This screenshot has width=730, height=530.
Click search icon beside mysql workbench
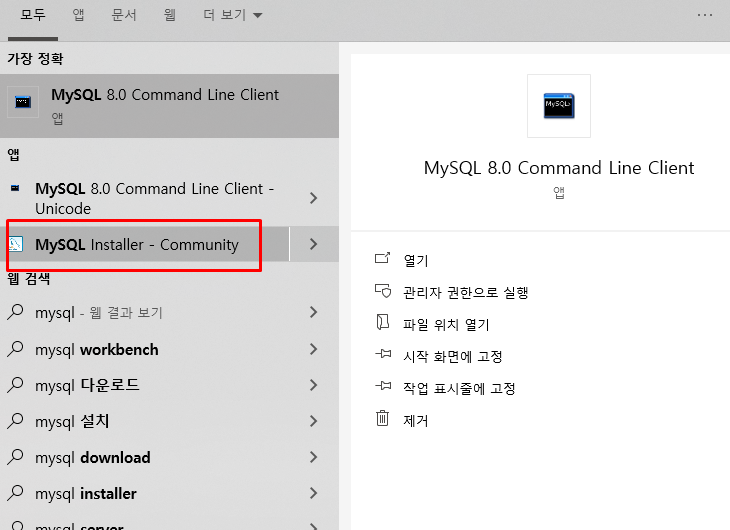pyautogui.click(x=15, y=349)
